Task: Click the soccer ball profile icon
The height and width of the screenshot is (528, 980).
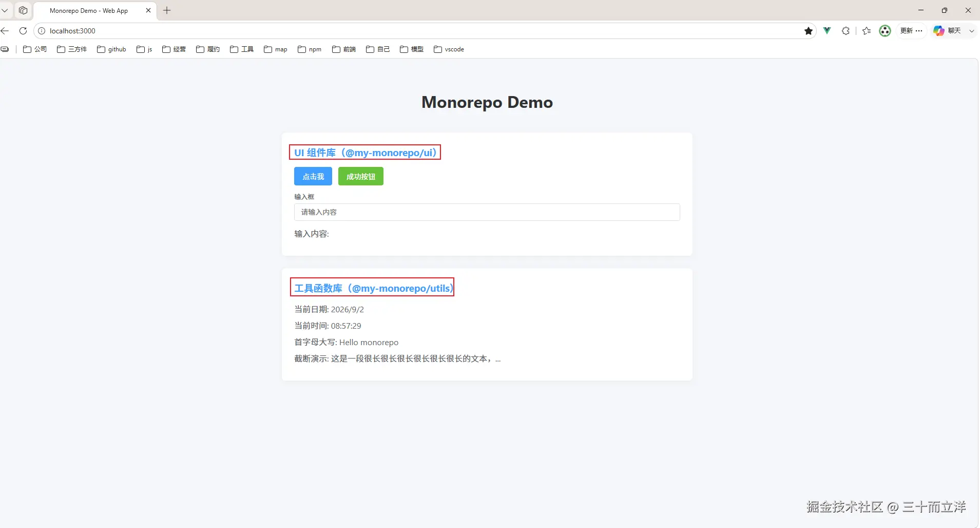Action: click(x=885, y=31)
